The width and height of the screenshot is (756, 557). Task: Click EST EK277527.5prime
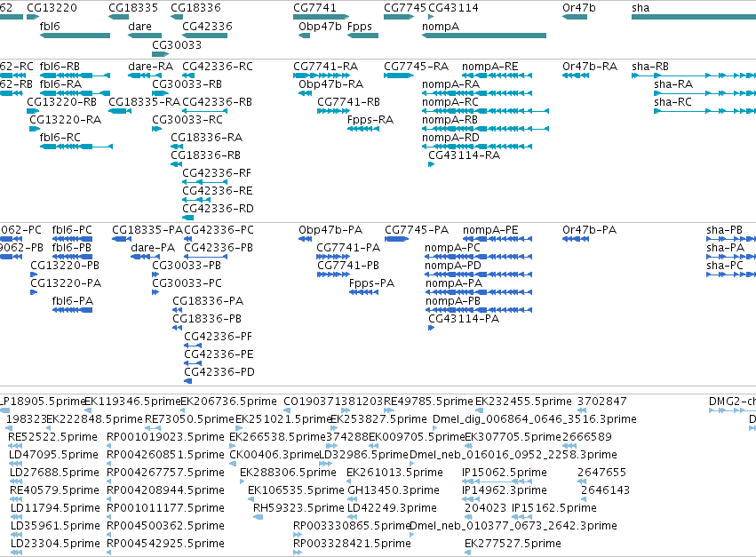click(x=513, y=544)
